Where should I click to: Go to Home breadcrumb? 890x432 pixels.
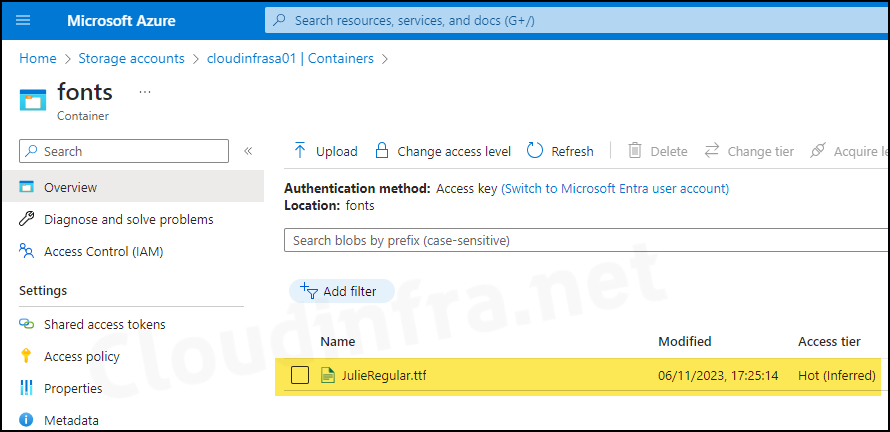(x=38, y=58)
